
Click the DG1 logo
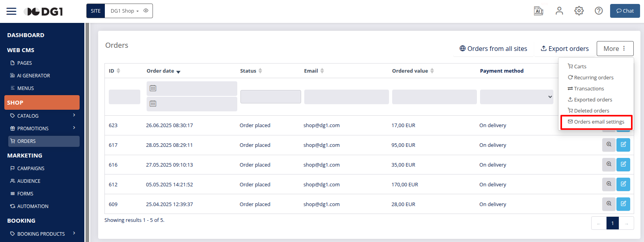[x=43, y=11]
